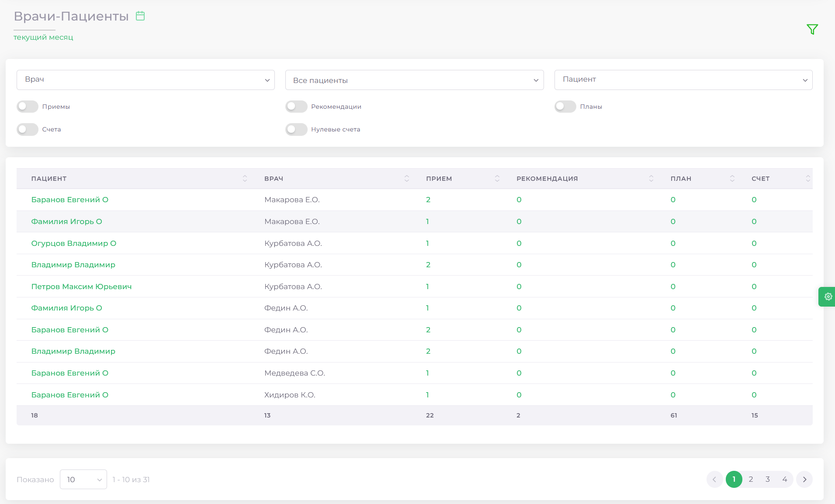Screen dimensions: 835x504
Task: Sort table by СЧЕТ column arrows
Action: click(808, 179)
